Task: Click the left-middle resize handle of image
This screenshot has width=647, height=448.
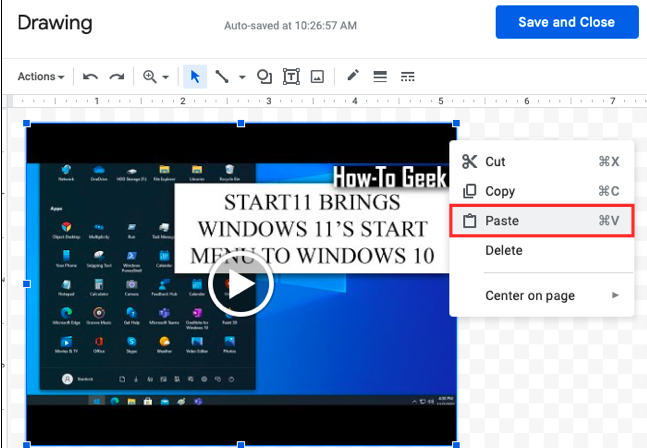Action: (26, 284)
